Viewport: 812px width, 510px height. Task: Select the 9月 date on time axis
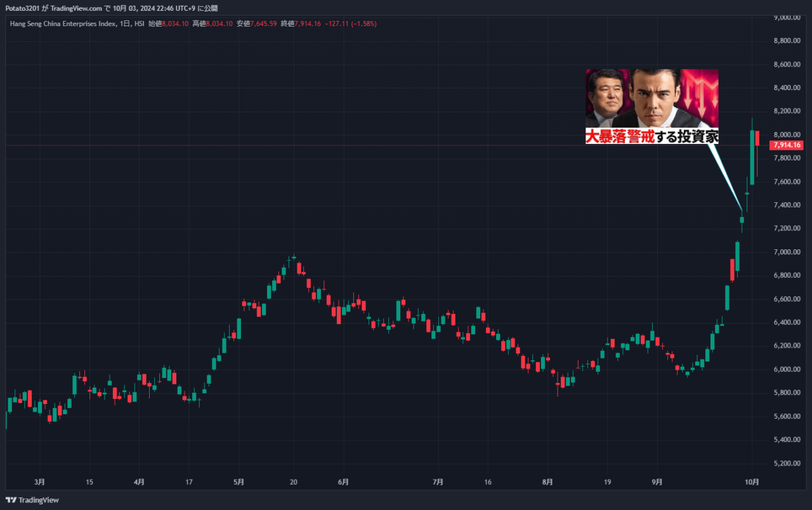[x=657, y=482]
